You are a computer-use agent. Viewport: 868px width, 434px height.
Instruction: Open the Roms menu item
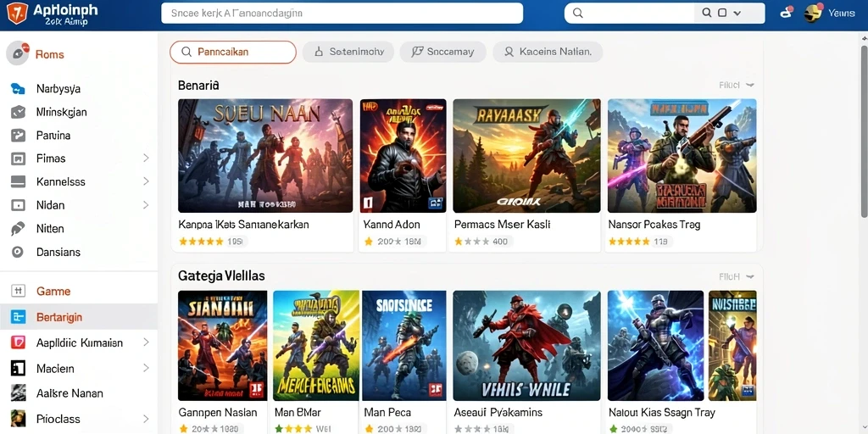(x=50, y=54)
